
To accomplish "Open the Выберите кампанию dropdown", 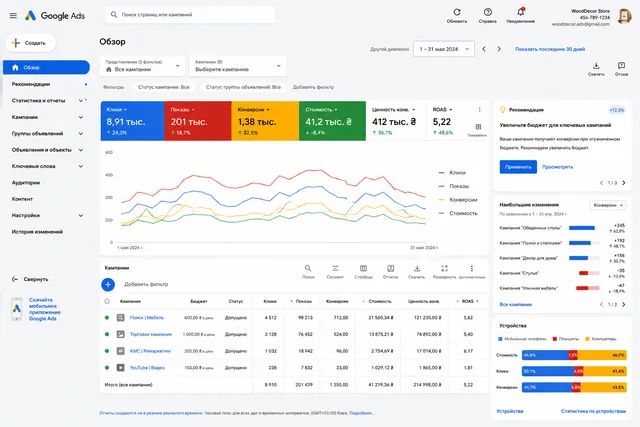I will pos(238,66).
